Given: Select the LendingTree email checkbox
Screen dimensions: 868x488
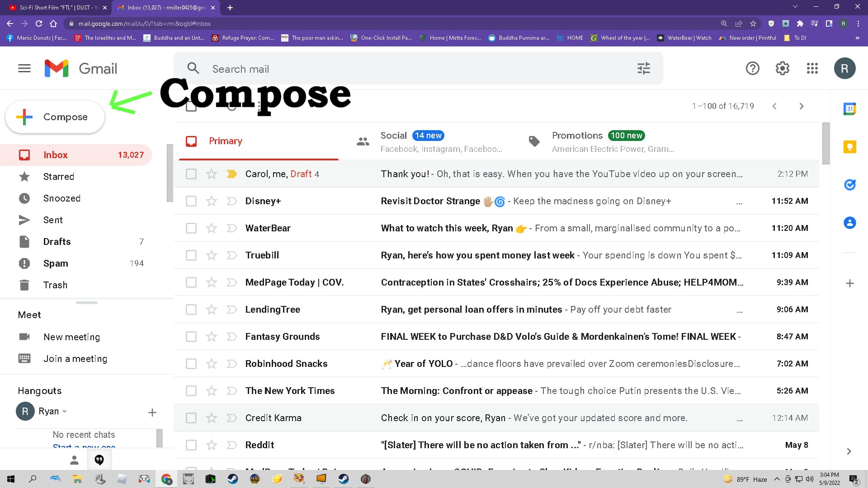Looking at the screenshot, I should click(191, 310).
